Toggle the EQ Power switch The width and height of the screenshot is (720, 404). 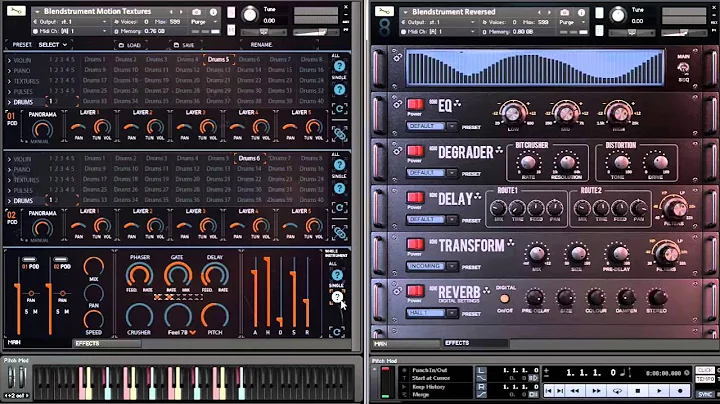(x=415, y=104)
